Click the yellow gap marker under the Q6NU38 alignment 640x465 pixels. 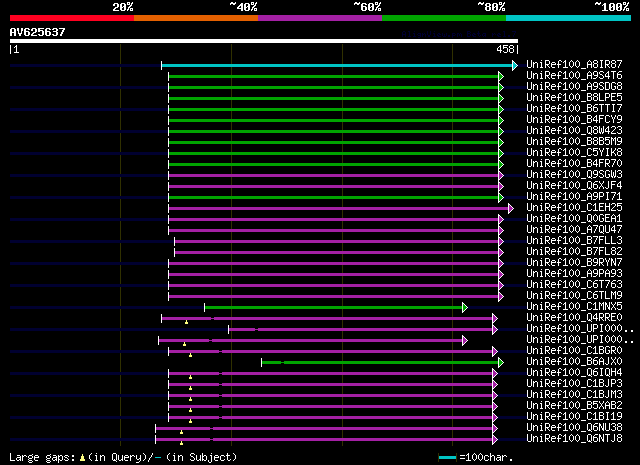182,432
